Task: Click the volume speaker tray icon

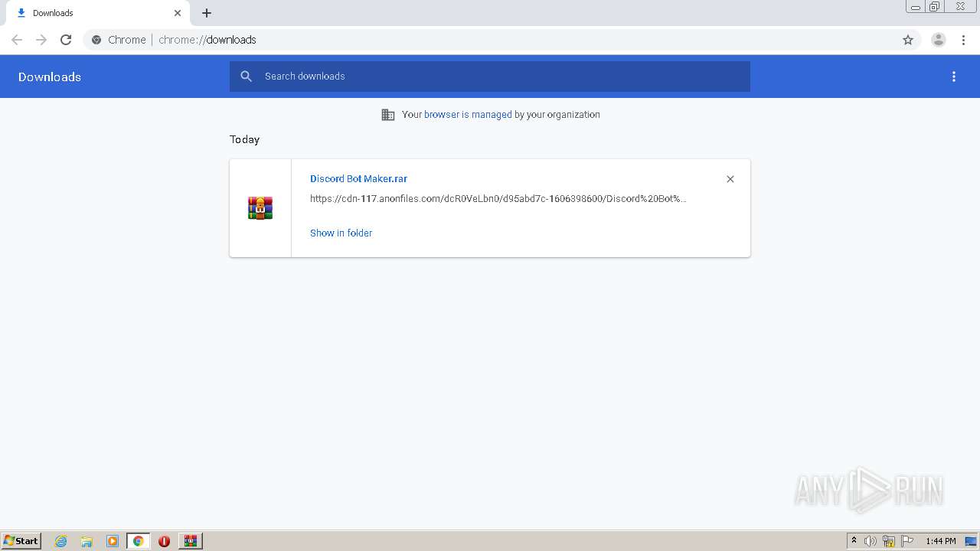Action: (871, 541)
